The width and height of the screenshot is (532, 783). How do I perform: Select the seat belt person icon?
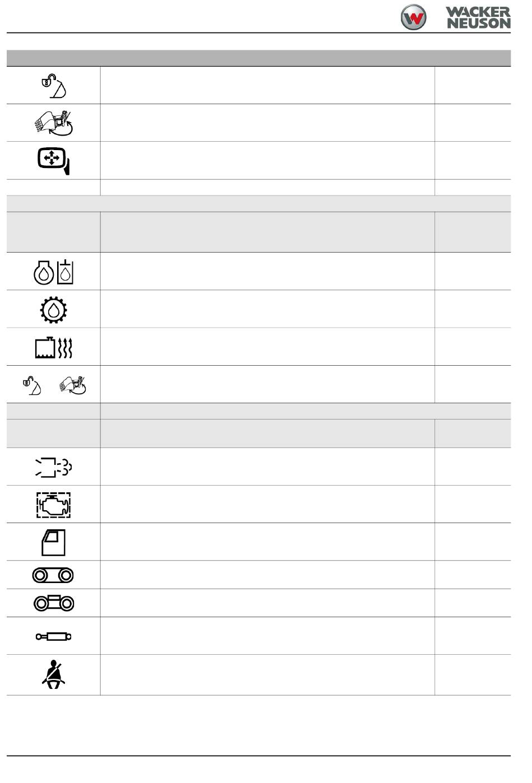click(54, 675)
